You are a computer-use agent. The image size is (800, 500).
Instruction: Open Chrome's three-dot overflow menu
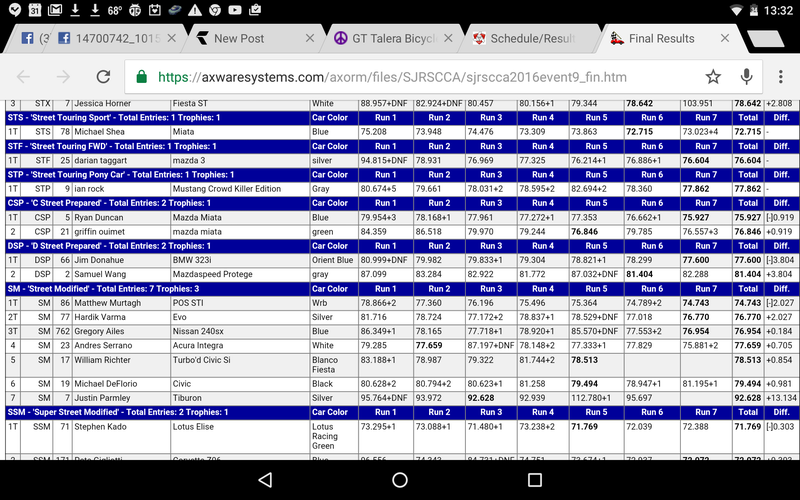[x=781, y=77]
